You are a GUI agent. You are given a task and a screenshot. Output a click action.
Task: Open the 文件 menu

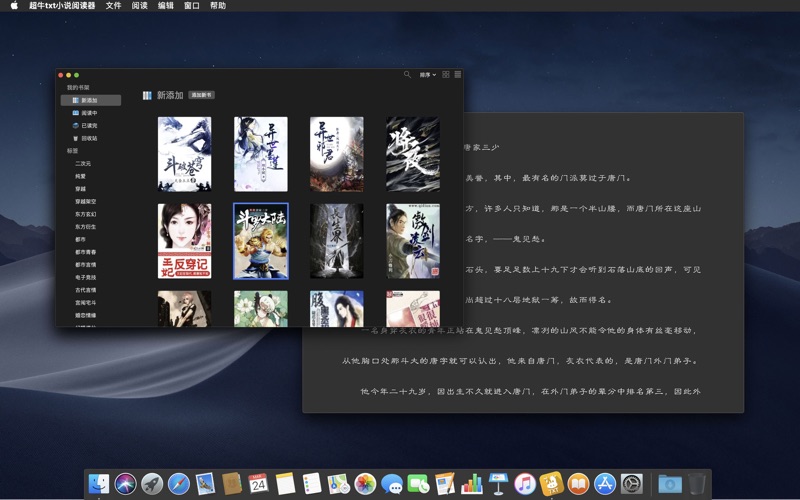click(113, 6)
